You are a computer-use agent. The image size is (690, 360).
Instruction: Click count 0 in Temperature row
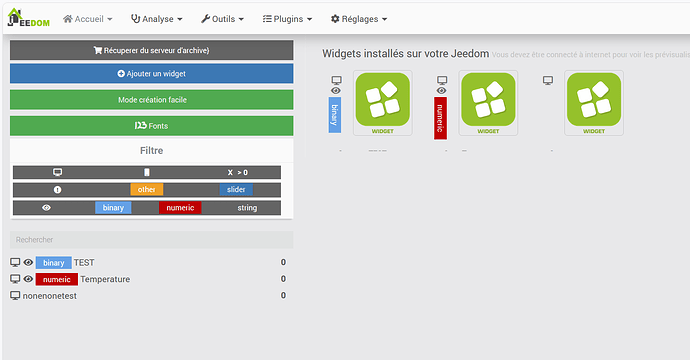[x=283, y=279]
